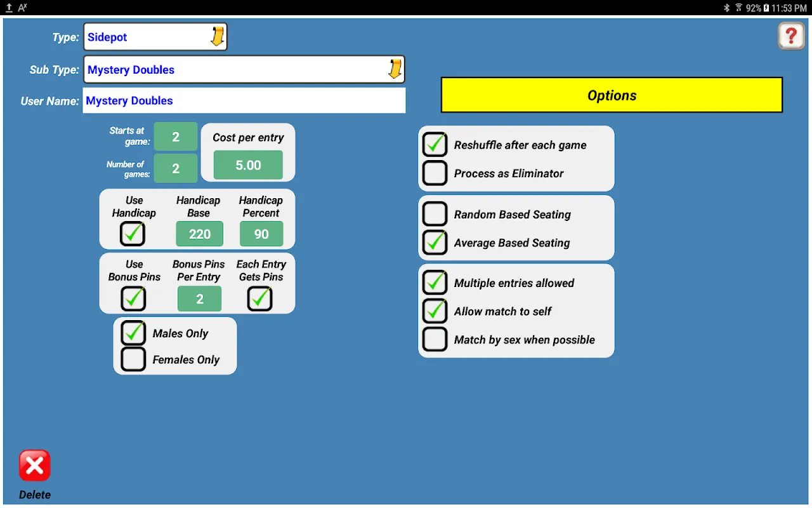
Task: Tap the WiFi signal status icon
Action: [738, 8]
